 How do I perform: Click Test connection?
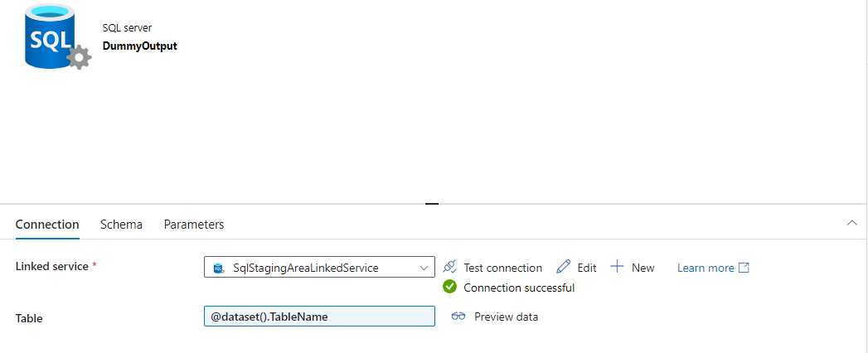click(492, 268)
